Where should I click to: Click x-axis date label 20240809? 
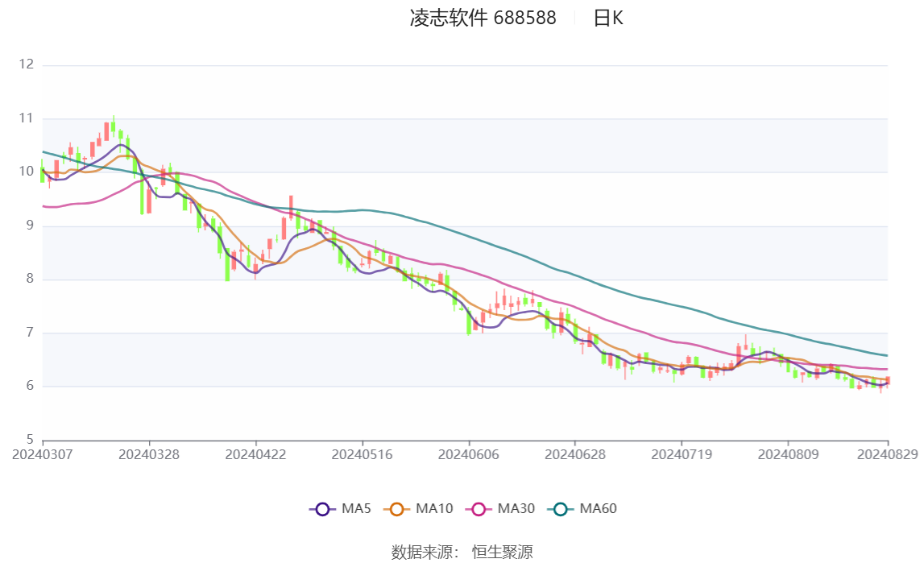[x=788, y=454]
